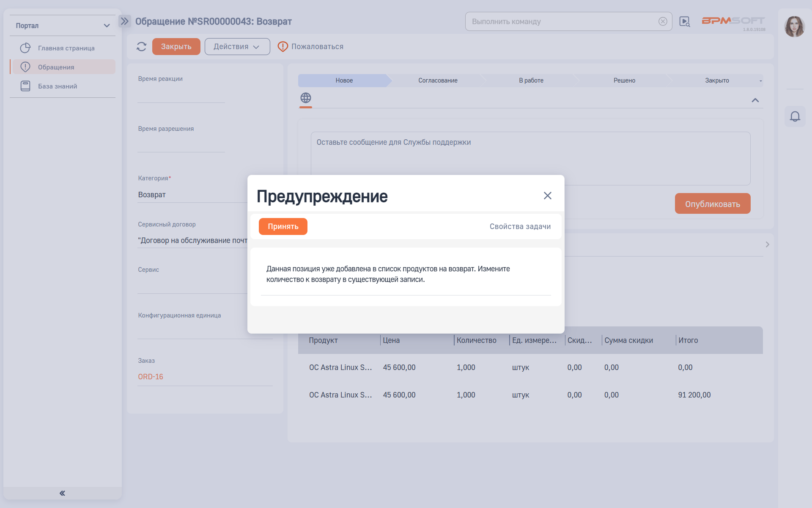Image resolution: width=812 pixels, height=508 pixels.
Task: Open order ORD-16 link
Action: pos(151,376)
